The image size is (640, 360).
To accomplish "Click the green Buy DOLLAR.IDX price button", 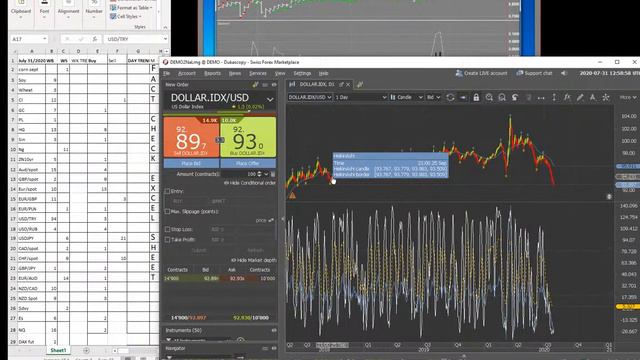I will pos(248,137).
